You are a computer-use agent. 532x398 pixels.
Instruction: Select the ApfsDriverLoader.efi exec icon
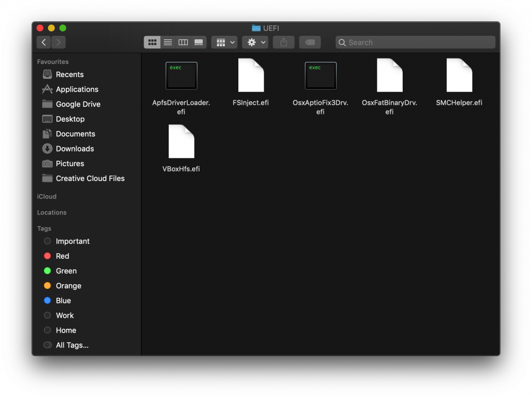[181, 76]
